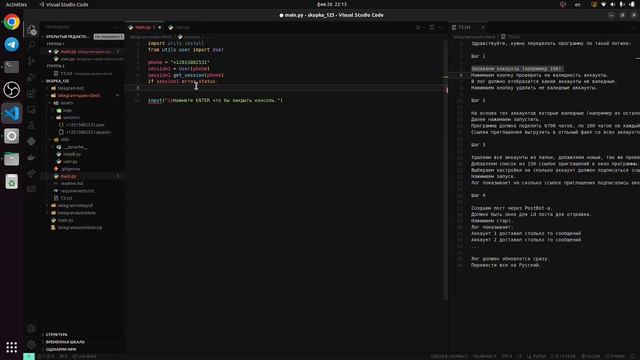Open the Source Control view
The image size is (640, 360).
(31, 61)
